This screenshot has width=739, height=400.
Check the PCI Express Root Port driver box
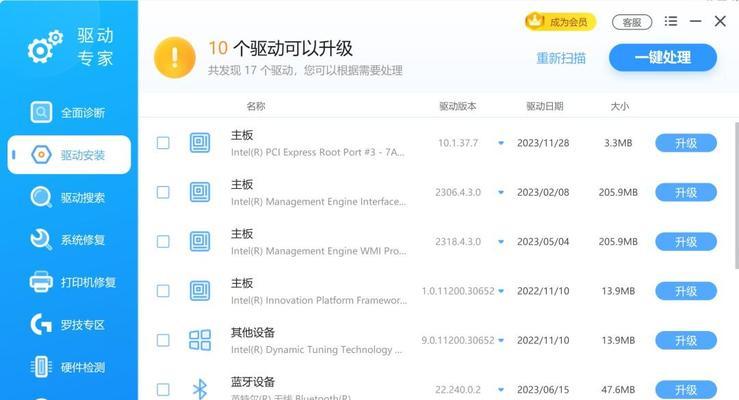163,143
